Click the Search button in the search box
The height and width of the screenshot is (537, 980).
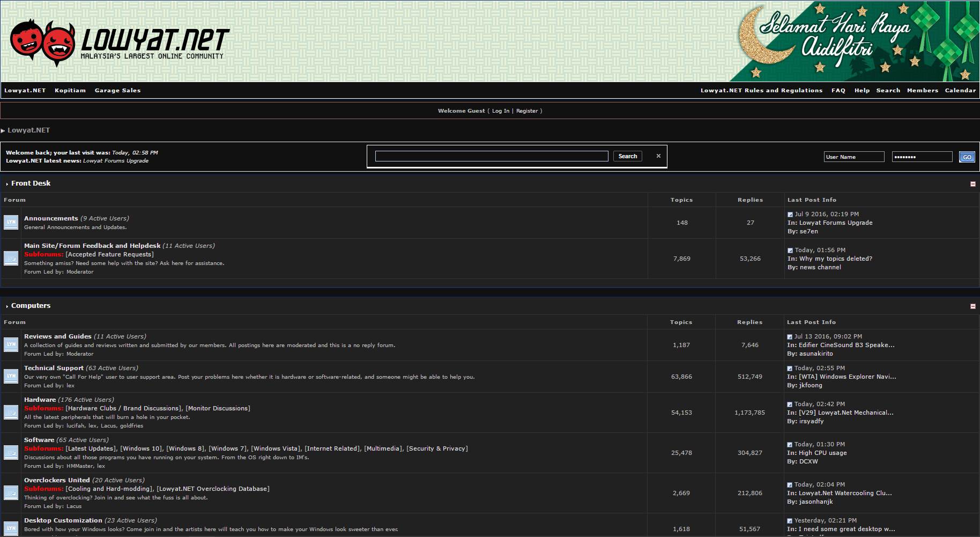click(x=628, y=156)
